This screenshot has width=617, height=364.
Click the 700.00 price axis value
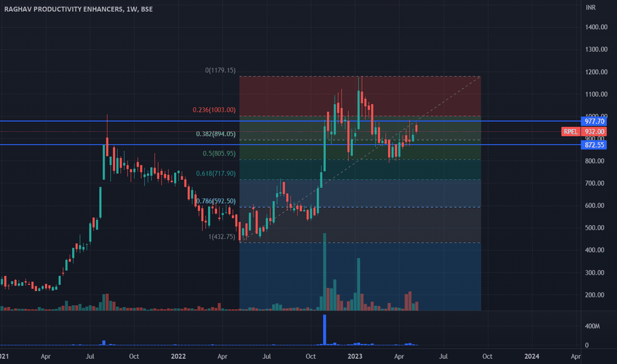[x=594, y=183]
